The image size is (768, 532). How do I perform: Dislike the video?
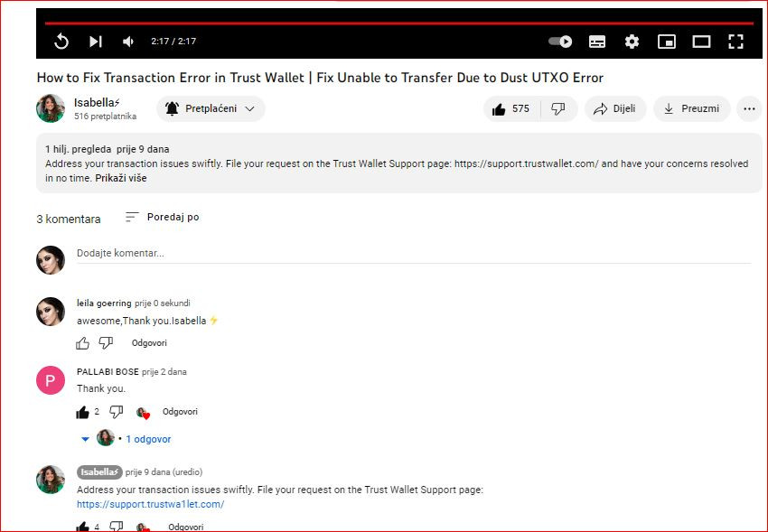558,108
